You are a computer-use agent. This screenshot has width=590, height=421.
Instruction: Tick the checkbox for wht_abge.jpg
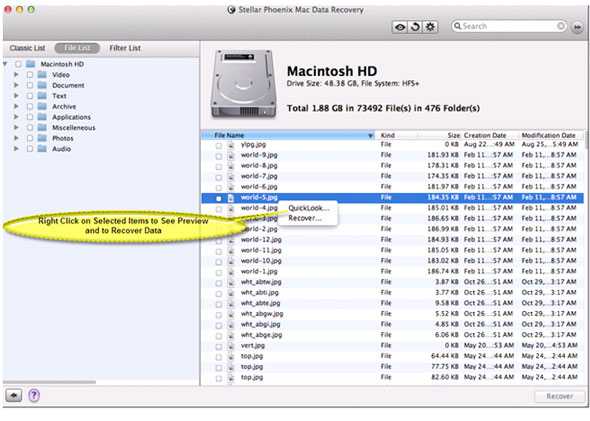point(219,336)
